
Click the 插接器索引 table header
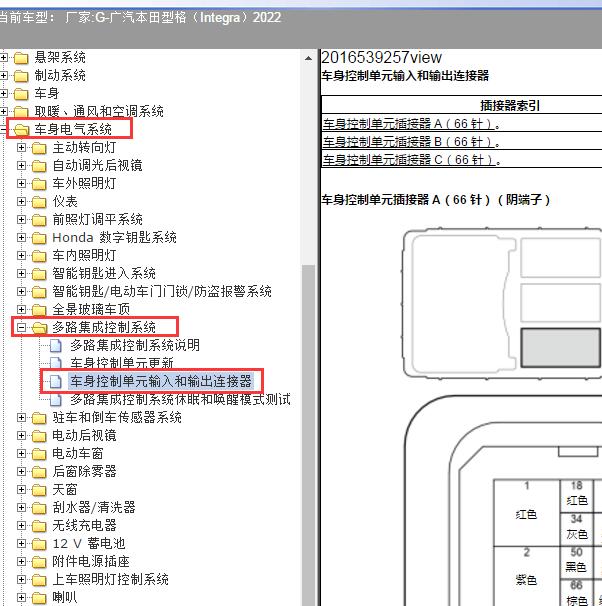click(x=510, y=106)
